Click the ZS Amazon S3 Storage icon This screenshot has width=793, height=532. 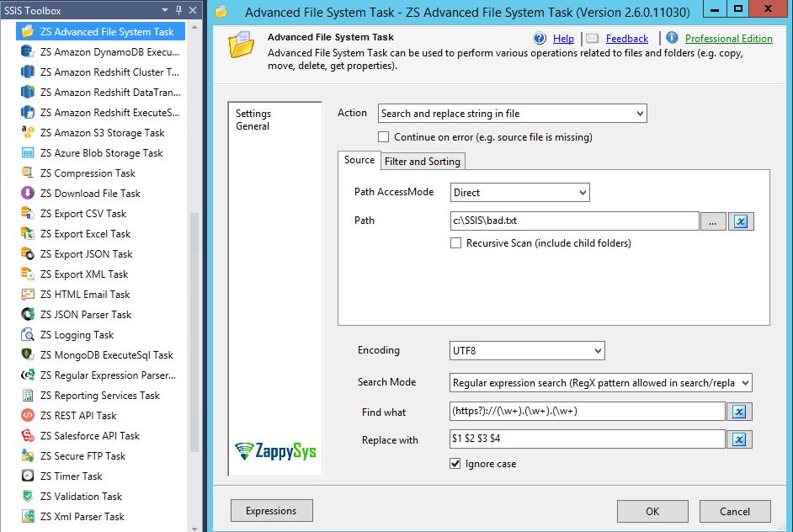[x=28, y=132]
